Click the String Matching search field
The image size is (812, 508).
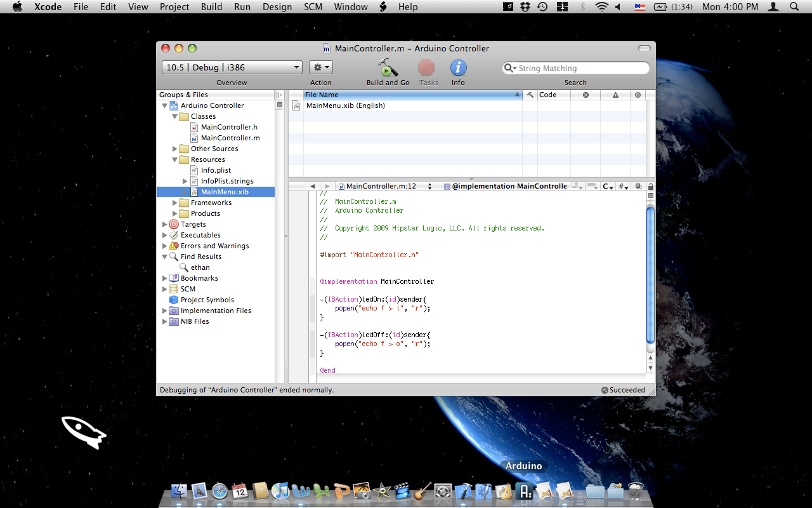[x=575, y=68]
